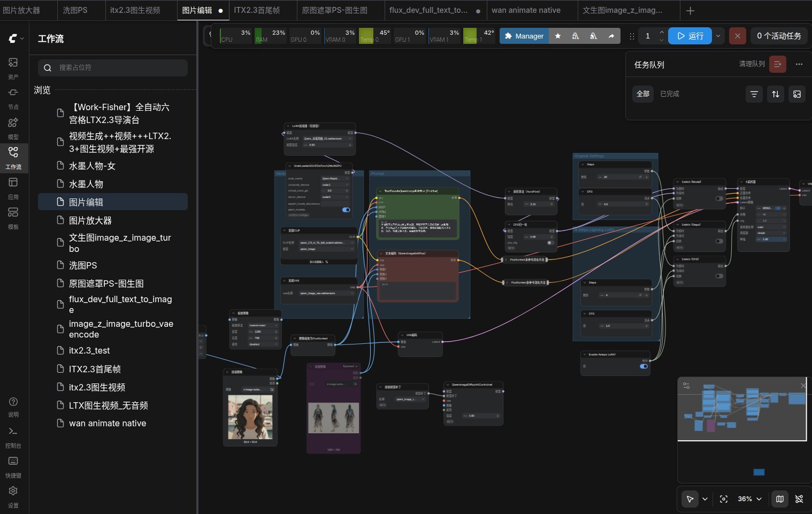Open the 控制台 console panel

[x=13, y=436]
